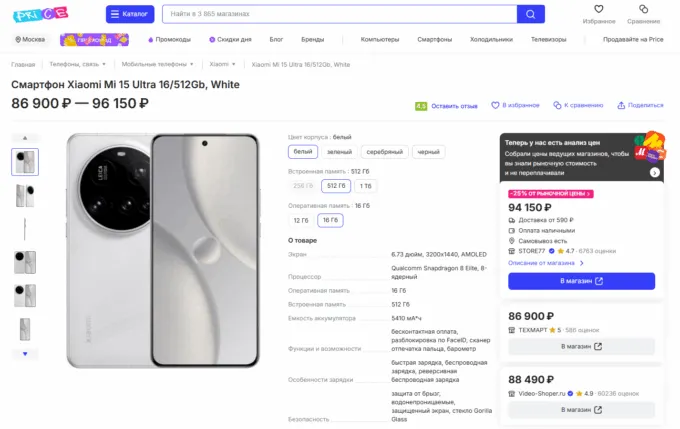Viewport: 680px width, 429px height.
Task: Add product К сравнению
Action: coord(580,105)
